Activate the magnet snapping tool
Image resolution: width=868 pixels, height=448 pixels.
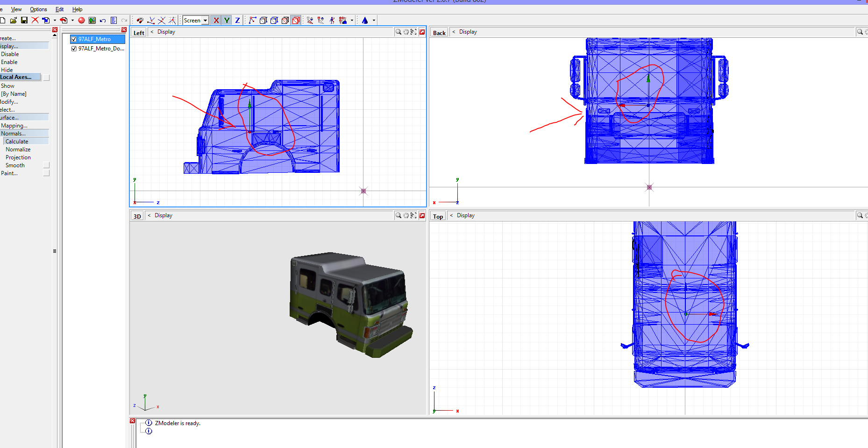(140, 20)
